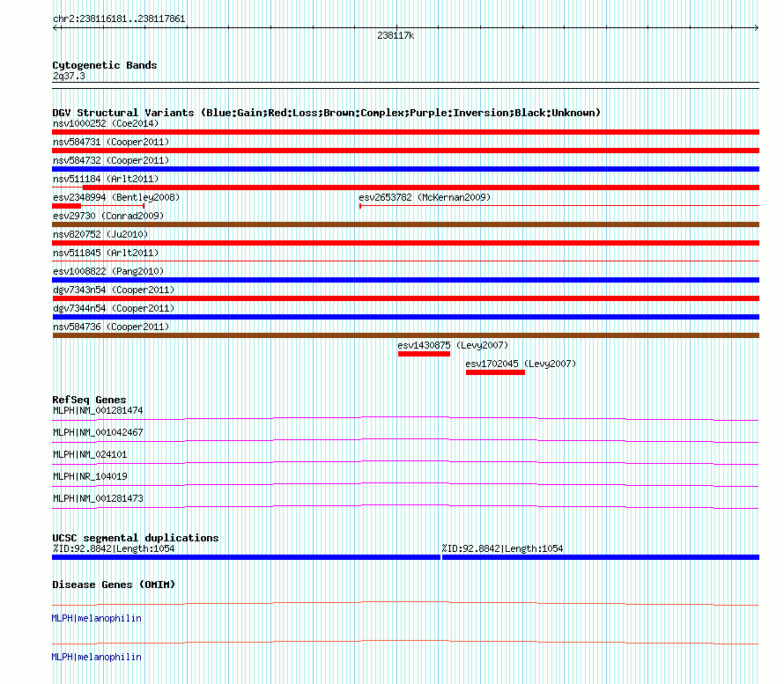784x684 pixels.
Task: Open esv2653782 (McKernan2009) variant label
Action: pos(425,197)
